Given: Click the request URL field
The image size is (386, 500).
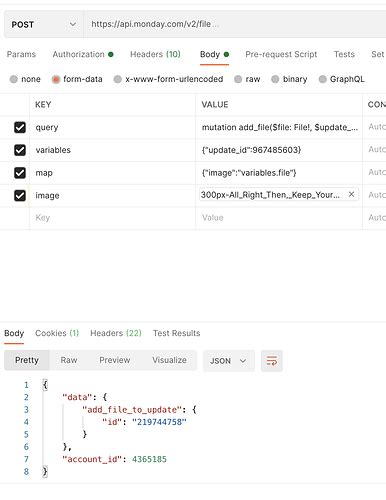Looking at the screenshot, I should 235,24.
